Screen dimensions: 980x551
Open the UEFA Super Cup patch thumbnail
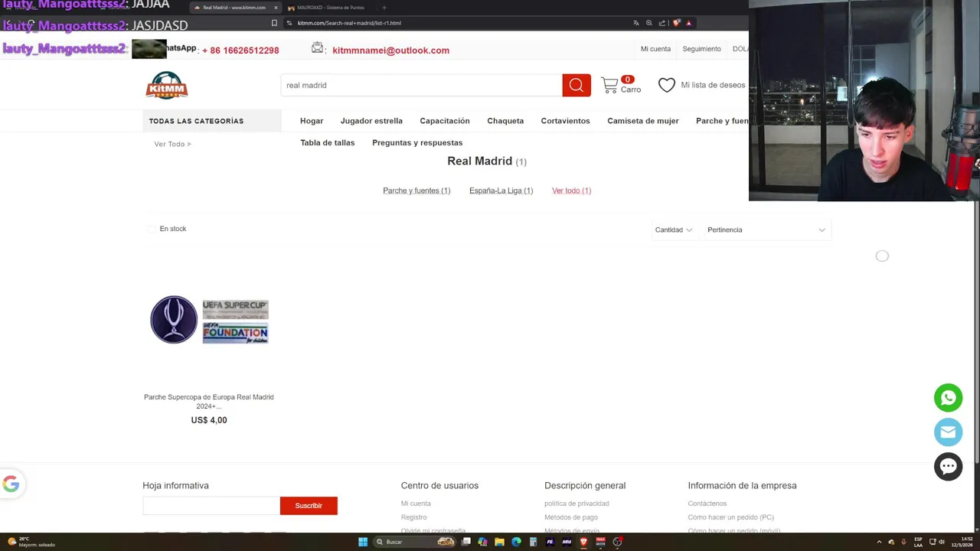click(209, 320)
